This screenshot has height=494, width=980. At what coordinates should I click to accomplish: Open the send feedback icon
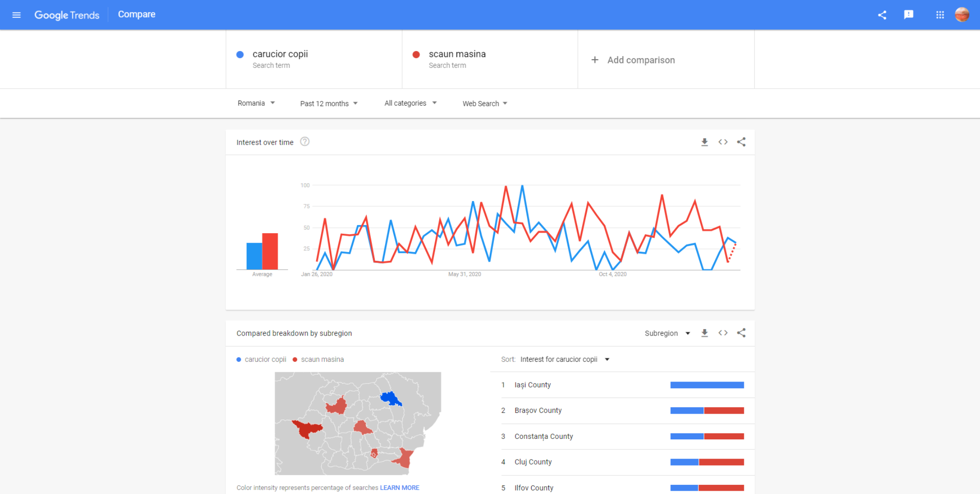click(908, 15)
